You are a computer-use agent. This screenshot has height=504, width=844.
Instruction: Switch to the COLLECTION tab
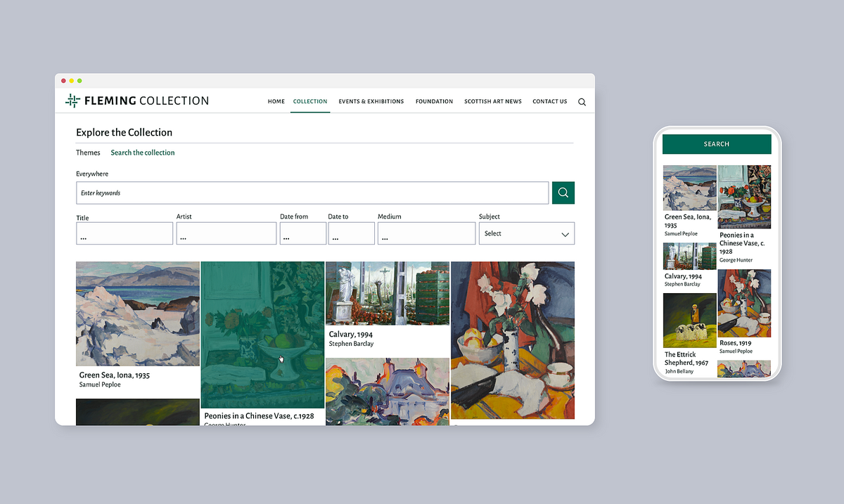pyautogui.click(x=310, y=101)
